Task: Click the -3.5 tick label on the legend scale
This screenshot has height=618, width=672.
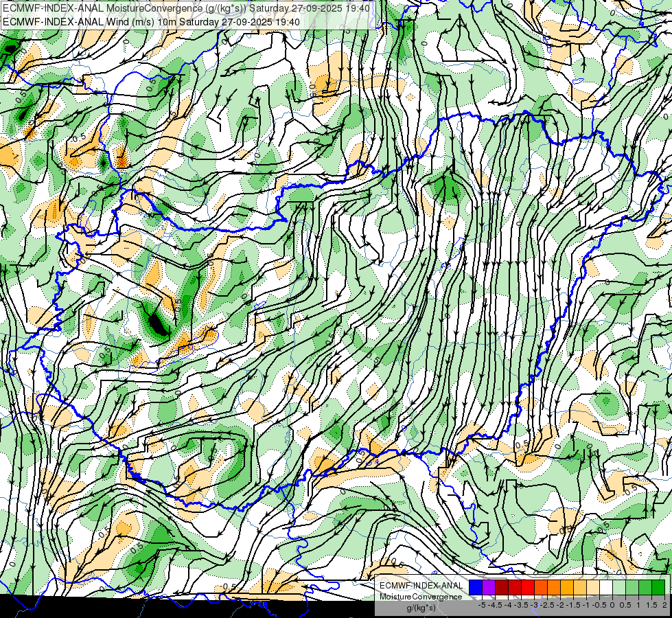Action: (x=521, y=605)
